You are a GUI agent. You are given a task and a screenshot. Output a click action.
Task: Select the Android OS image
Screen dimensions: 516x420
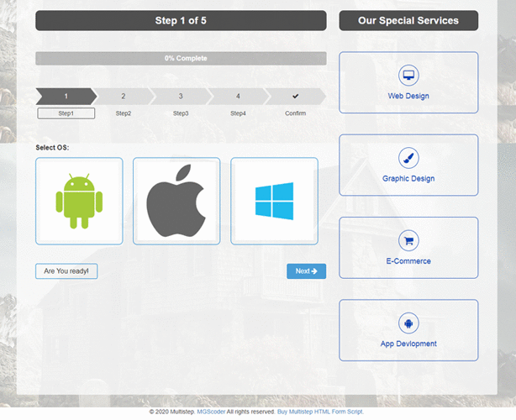79,201
